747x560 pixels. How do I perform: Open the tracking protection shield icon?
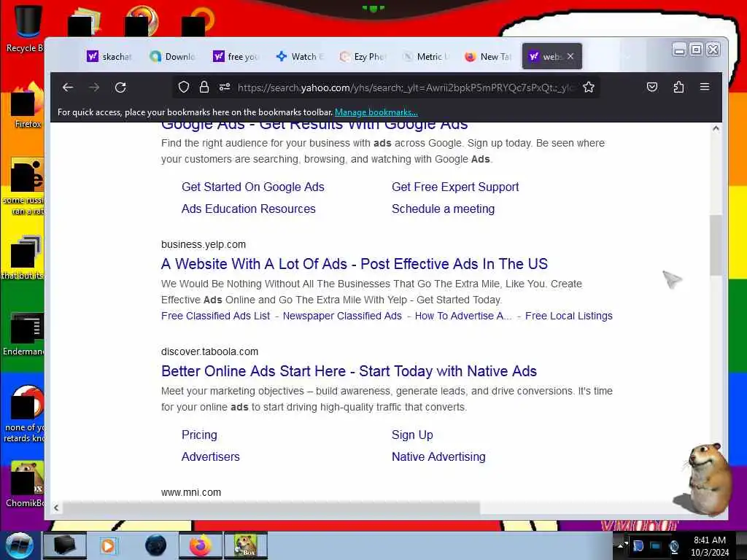(183, 87)
